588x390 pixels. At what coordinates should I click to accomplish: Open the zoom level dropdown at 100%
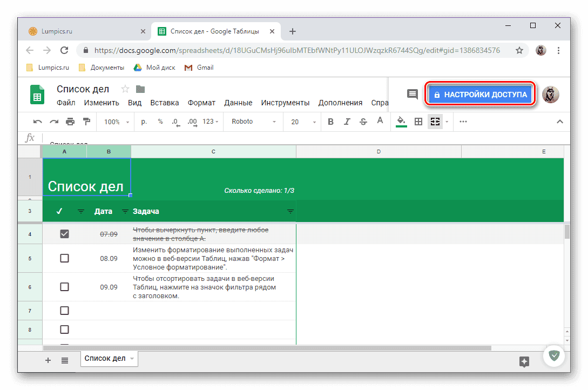[x=114, y=122]
